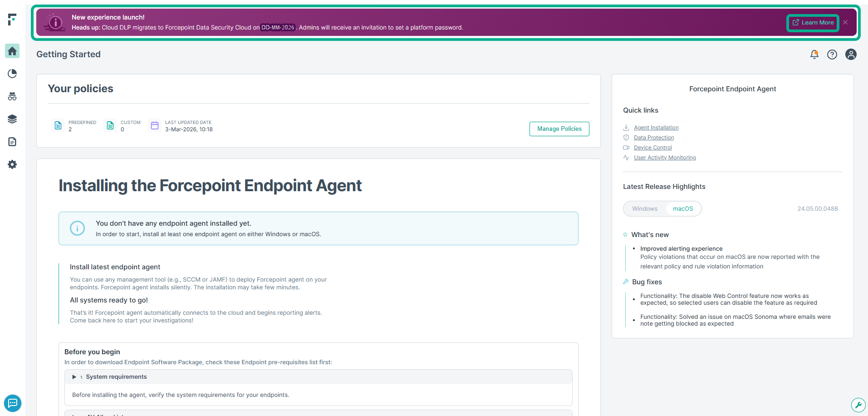Dismiss the New experience launch banner
The image size is (868, 416).
tap(845, 23)
